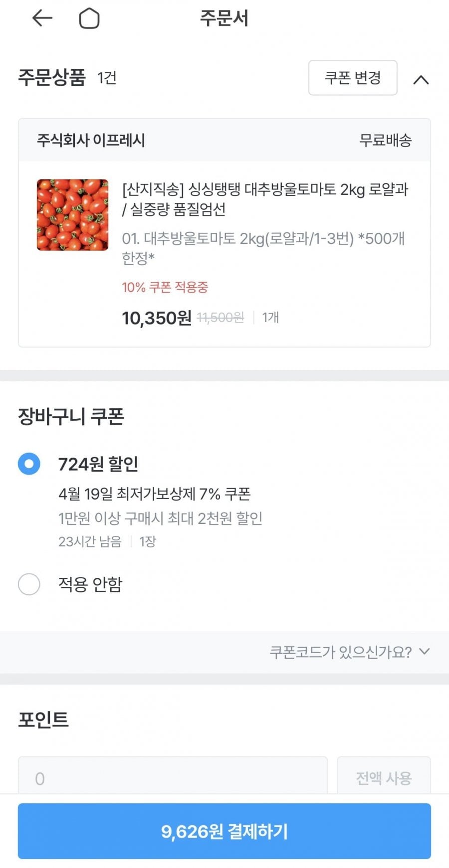449x868 pixels.
Task: Tap the 장바구니 쿠폰 section heading
Action: 71,416
